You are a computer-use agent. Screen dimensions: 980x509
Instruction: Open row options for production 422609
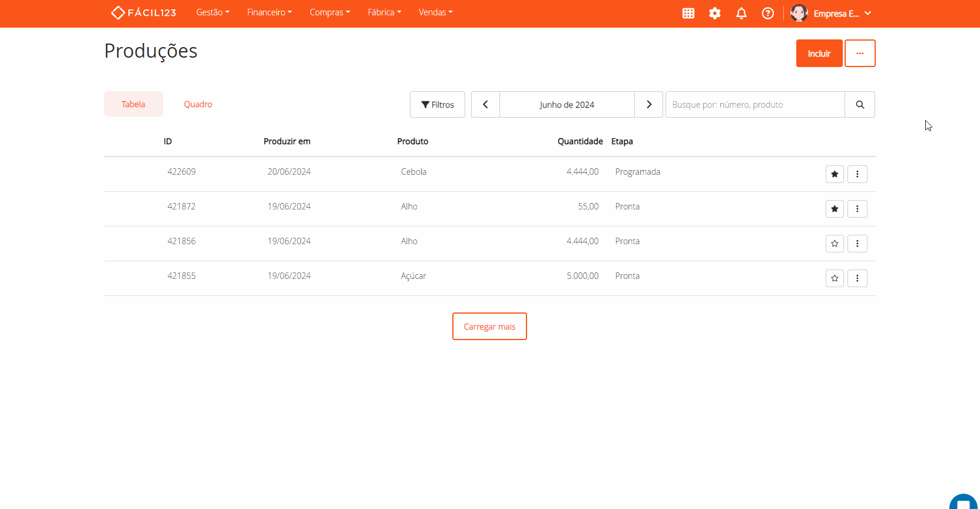[x=857, y=174]
